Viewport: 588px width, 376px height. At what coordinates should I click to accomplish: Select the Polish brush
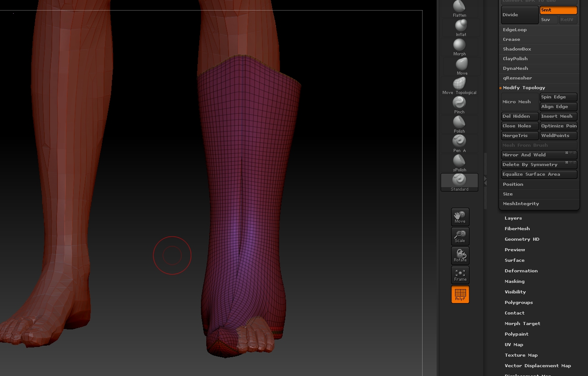coord(459,125)
